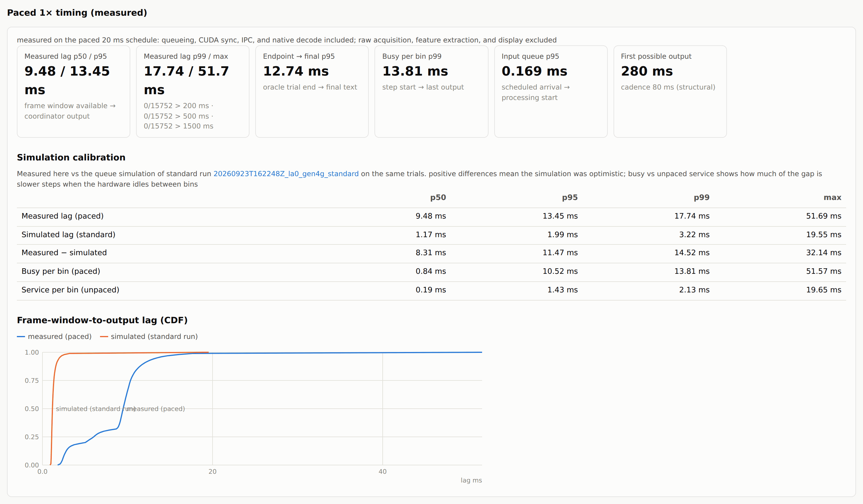Click the 2.13 ms service p99 cell
This screenshot has height=504, width=863.
(x=694, y=290)
